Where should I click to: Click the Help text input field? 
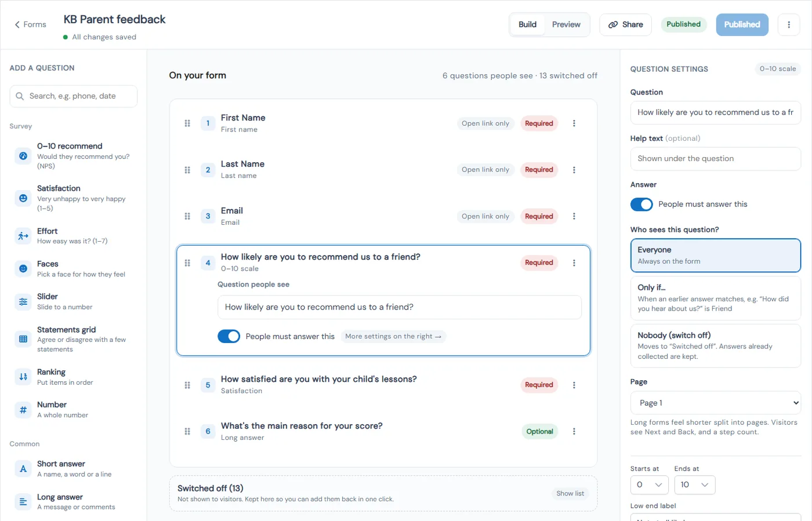[x=716, y=159]
